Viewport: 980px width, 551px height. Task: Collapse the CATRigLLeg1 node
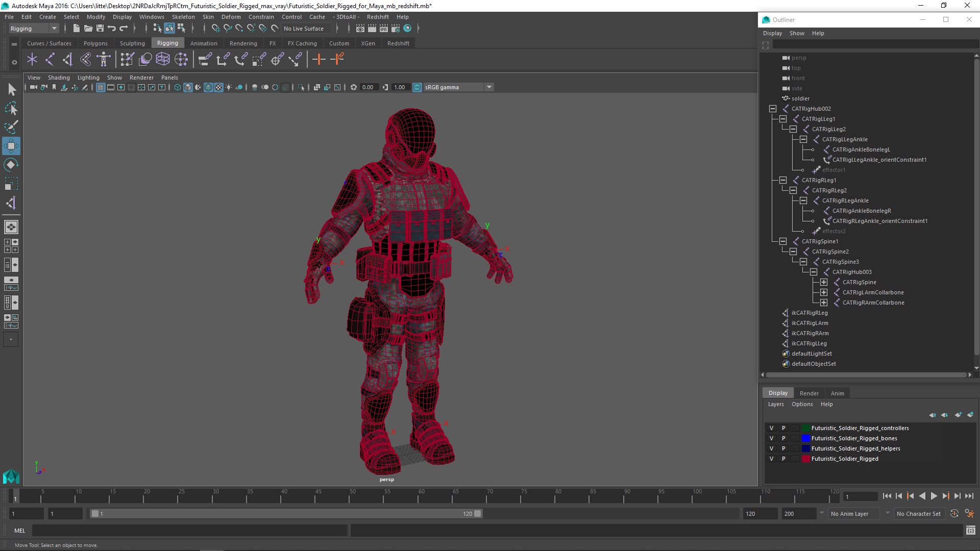click(x=783, y=119)
